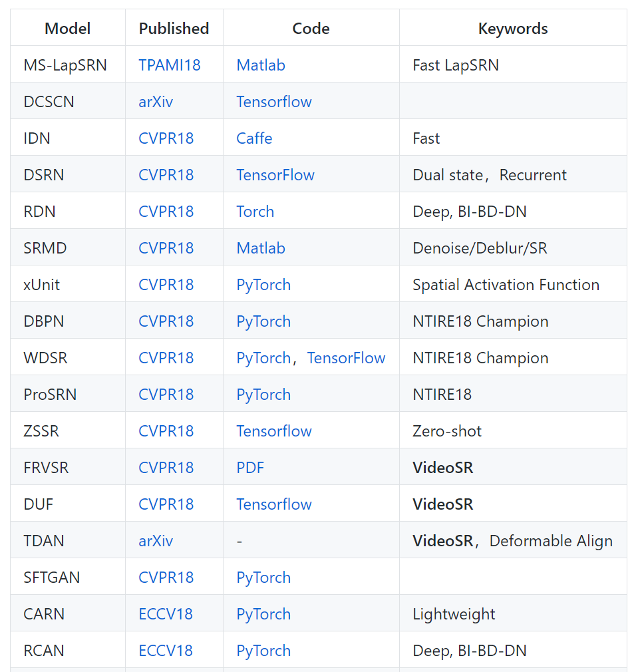Open WDSR's TensorFlow code link
The height and width of the screenshot is (672, 636).
pos(346,358)
